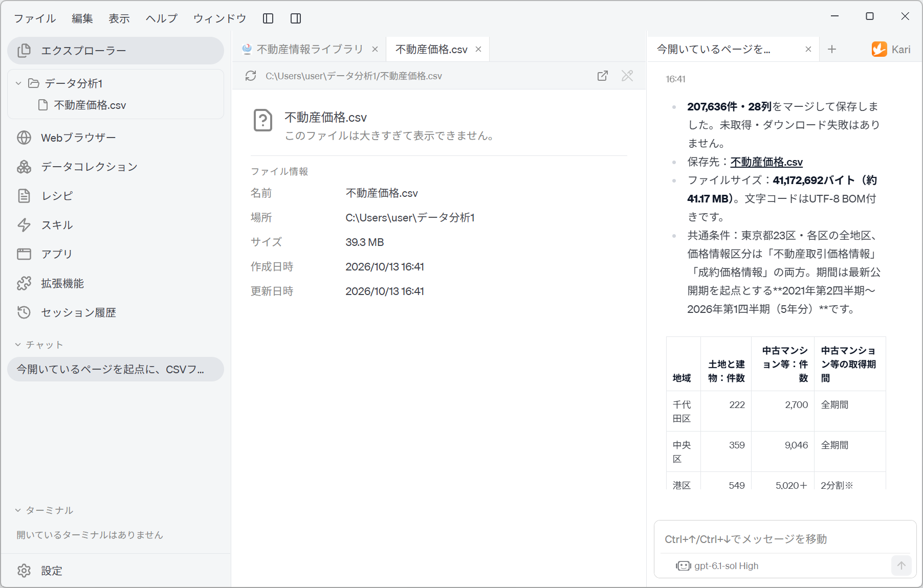923x588 pixels.
Task: Click the crossed-out link icon in path bar
Action: point(627,76)
